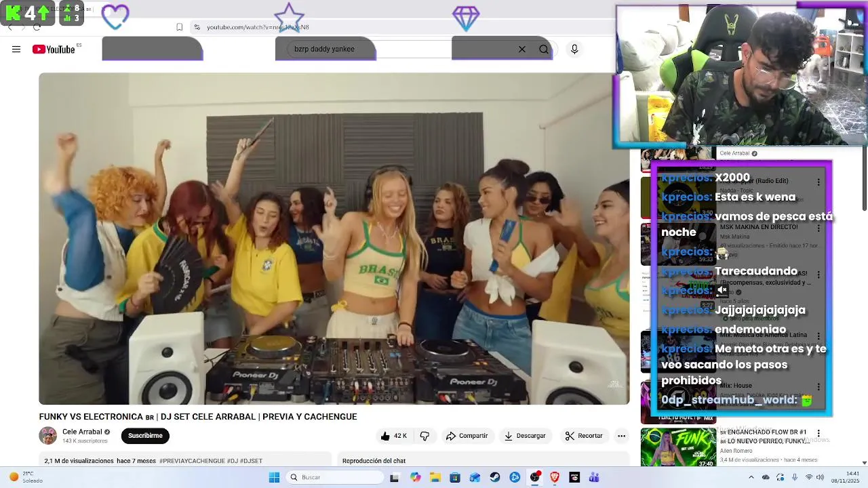Share the video via Compartir

tap(467, 436)
